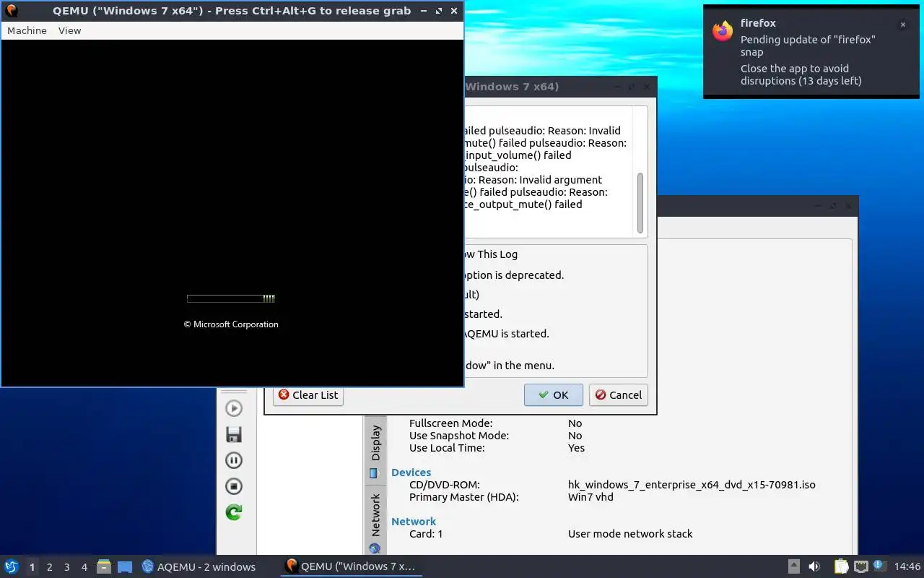Screen dimensions: 924x578
Task: Click the Use Local Time label
Action: 447,448
